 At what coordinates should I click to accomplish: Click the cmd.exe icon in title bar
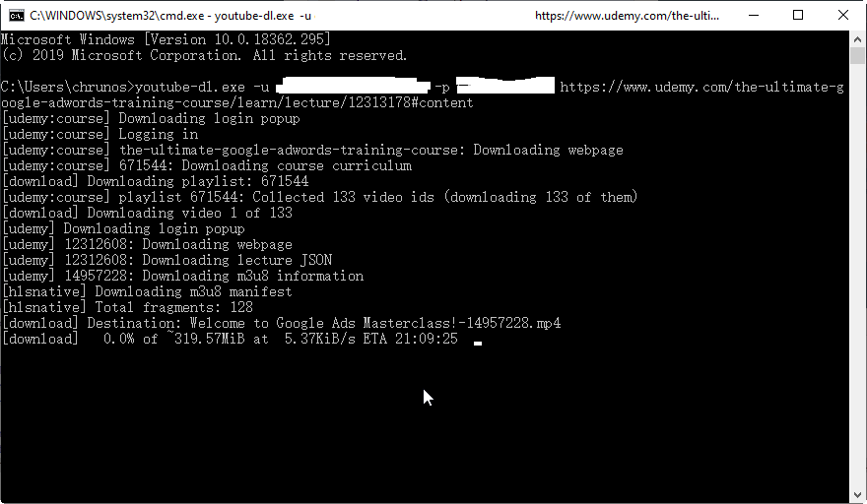17,16
